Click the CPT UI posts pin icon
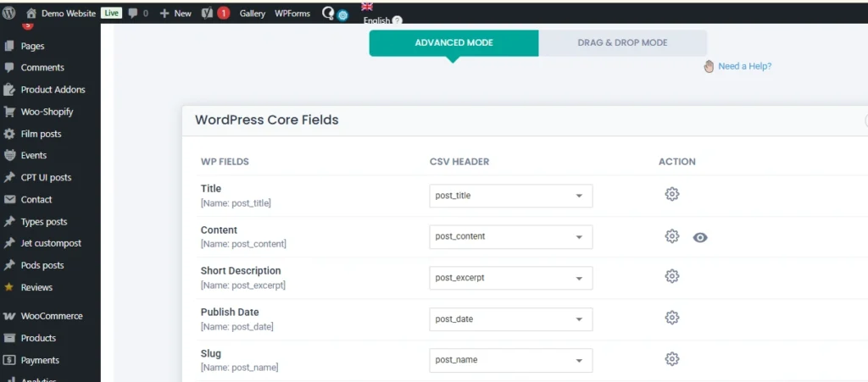The width and height of the screenshot is (868, 382). pos(8,178)
